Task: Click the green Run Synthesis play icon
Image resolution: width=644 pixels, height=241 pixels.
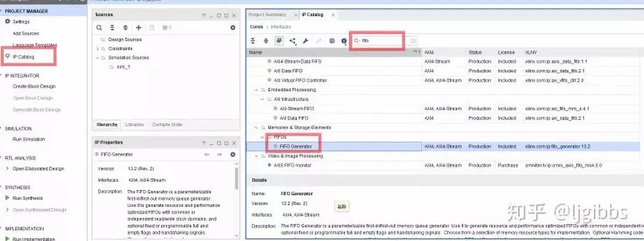Action: click(8, 197)
